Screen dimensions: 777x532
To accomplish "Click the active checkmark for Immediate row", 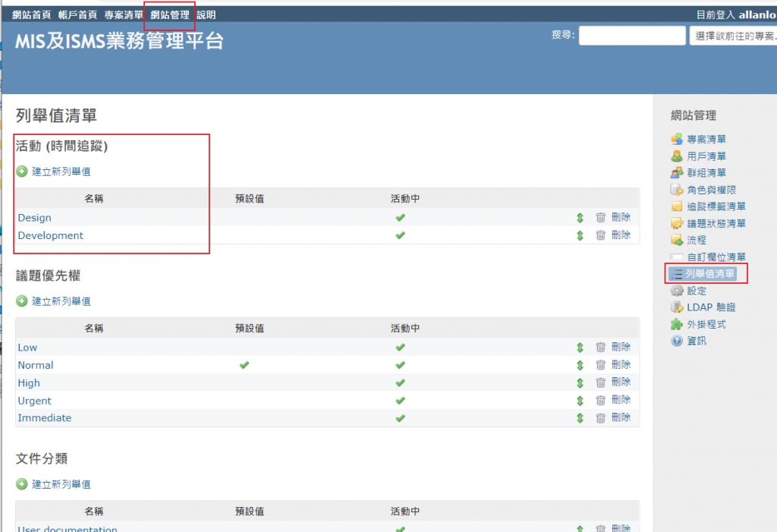I will (x=400, y=417).
